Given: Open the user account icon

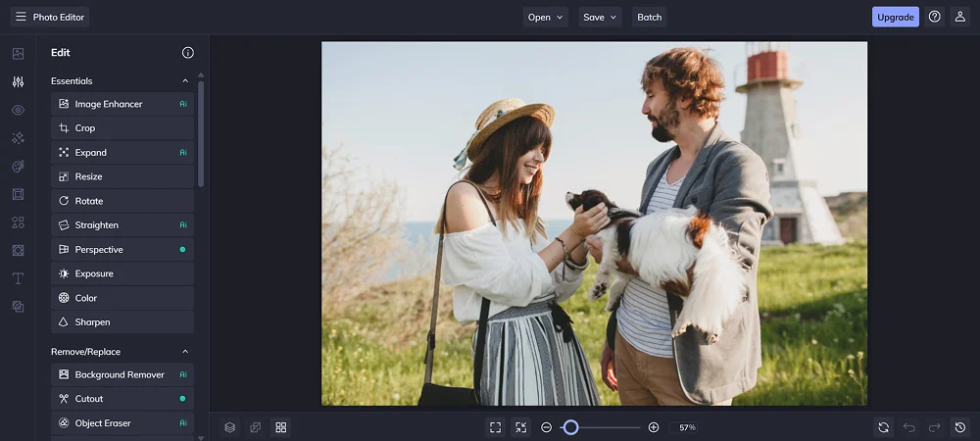Looking at the screenshot, I should pyautogui.click(x=959, y=17).
